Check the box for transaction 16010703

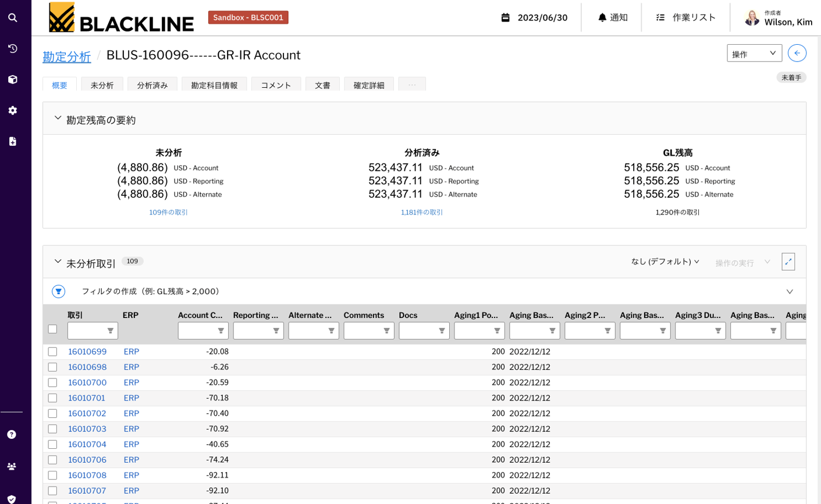click(52, 429)
